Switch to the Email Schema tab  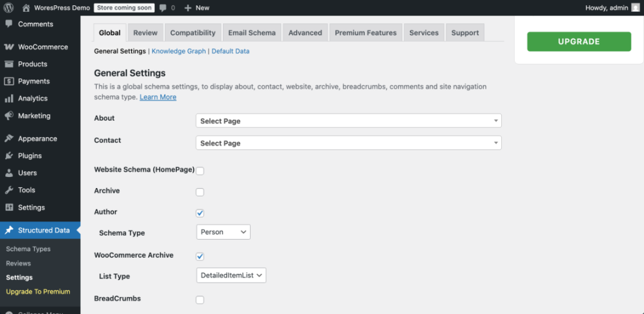(252, 33)
